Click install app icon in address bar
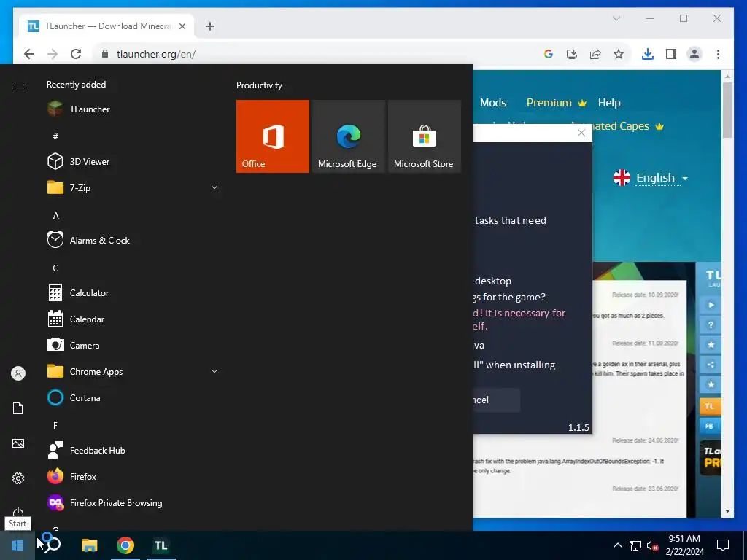The width and height of the screenshot is (747, 560). click(x=572, y=54)
